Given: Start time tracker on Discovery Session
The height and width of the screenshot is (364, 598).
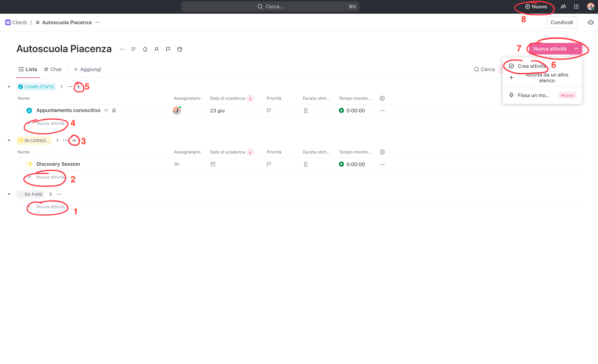Looking at the screenshot, I should tap(341, 164).
